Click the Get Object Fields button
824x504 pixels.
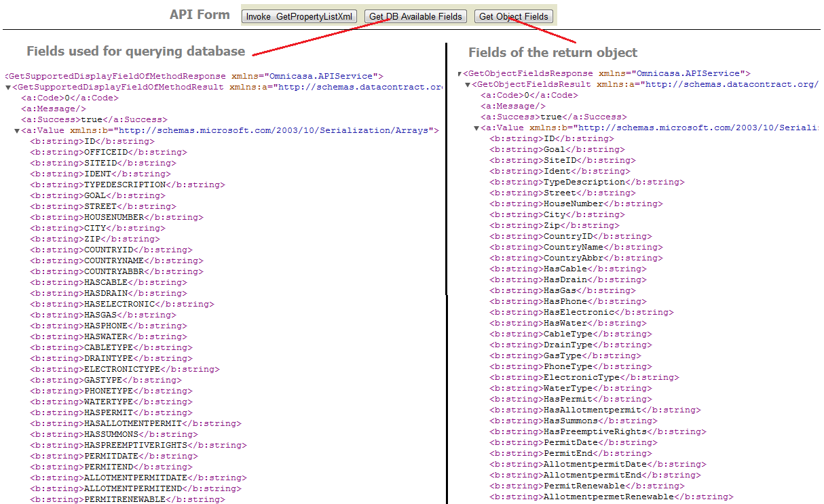tap(514, 16)
